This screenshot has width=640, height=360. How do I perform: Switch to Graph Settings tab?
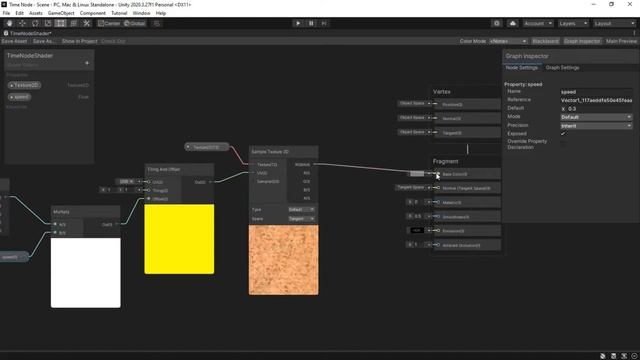click(562, 68)
